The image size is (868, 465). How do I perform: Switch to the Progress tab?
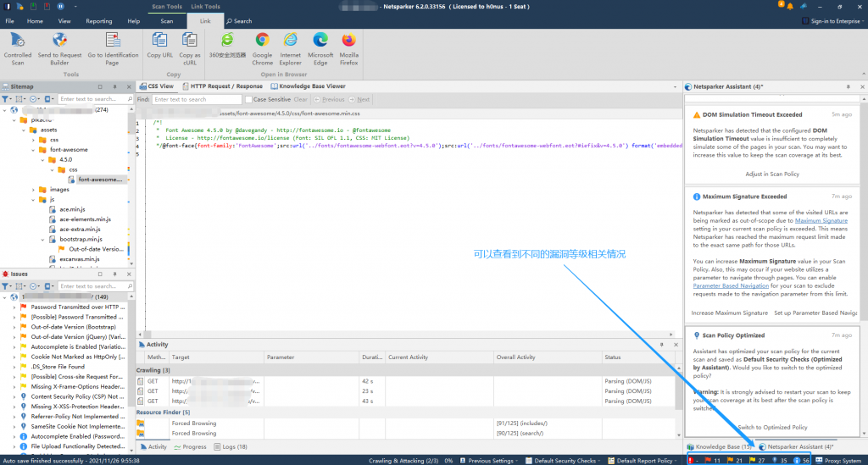(190, 446)
